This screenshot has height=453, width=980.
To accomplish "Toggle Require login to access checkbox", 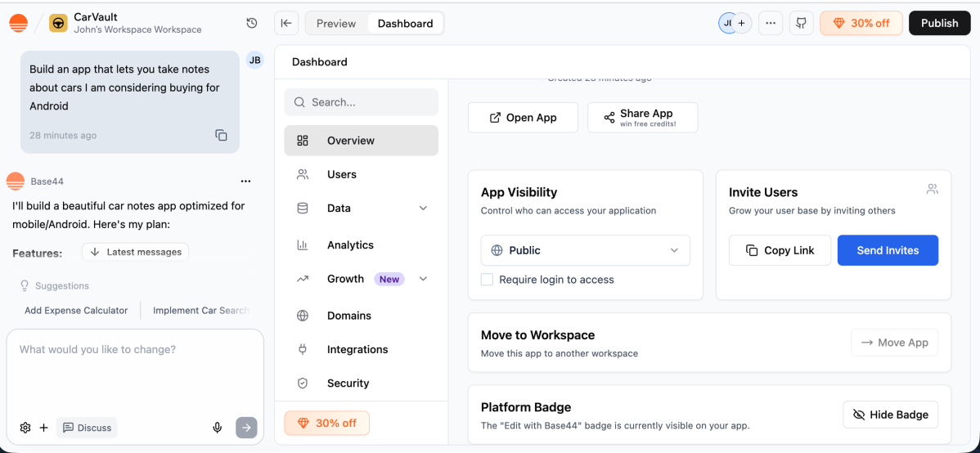I will 487,280.
